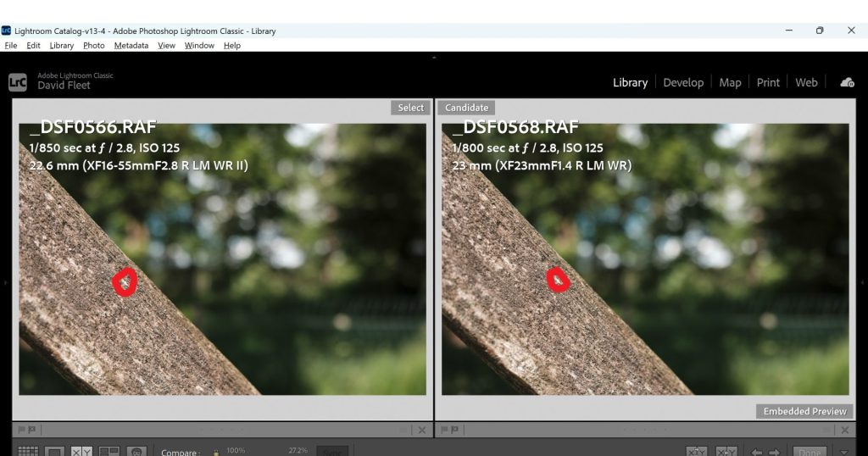Click the Embedded Preview label
The image size is (868, 456).
pyautogui.click(x=805, y=411)
